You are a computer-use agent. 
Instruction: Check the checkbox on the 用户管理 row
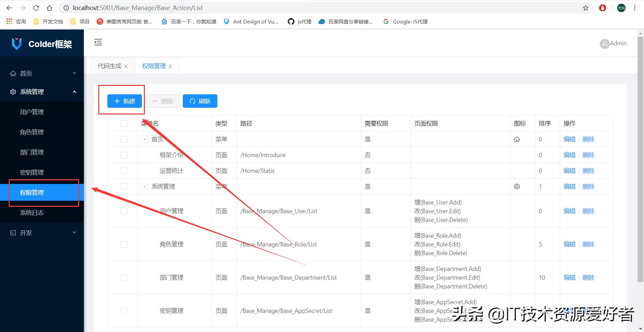(x=124, y=211)
